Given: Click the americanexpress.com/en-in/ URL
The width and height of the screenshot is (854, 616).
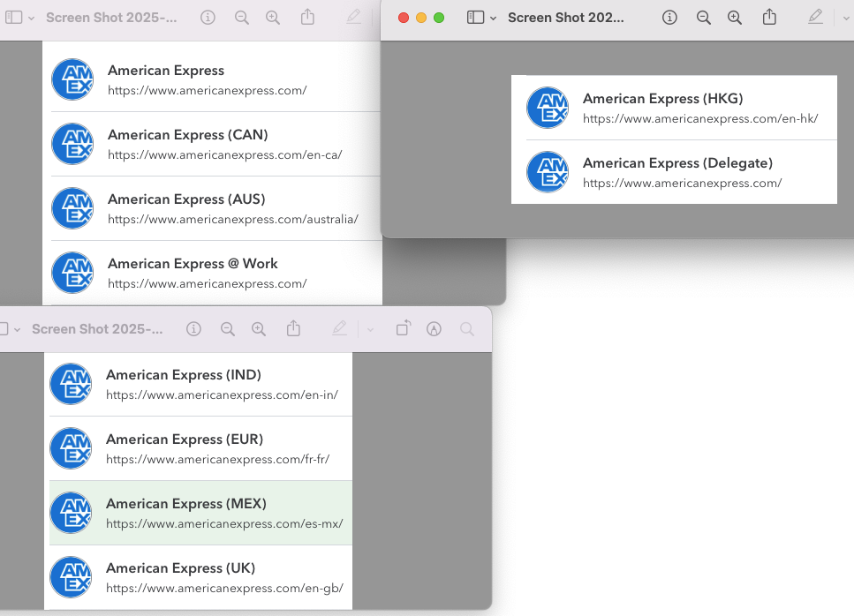Looking at the screenshot, I should (223, 395).
